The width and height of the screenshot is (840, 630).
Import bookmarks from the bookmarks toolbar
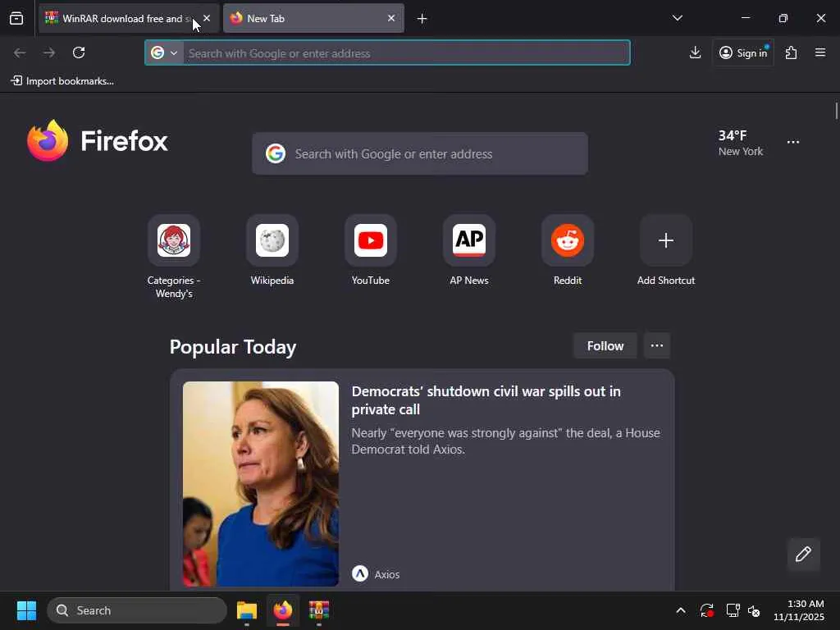point(62,81)
